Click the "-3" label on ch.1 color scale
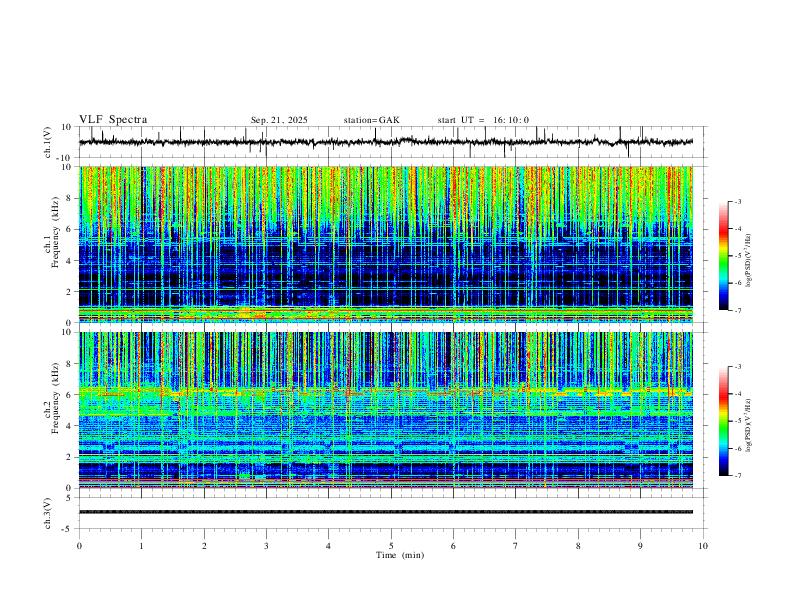Image resolution: width=792 pixels, height=612 pixels. [738, 201]
